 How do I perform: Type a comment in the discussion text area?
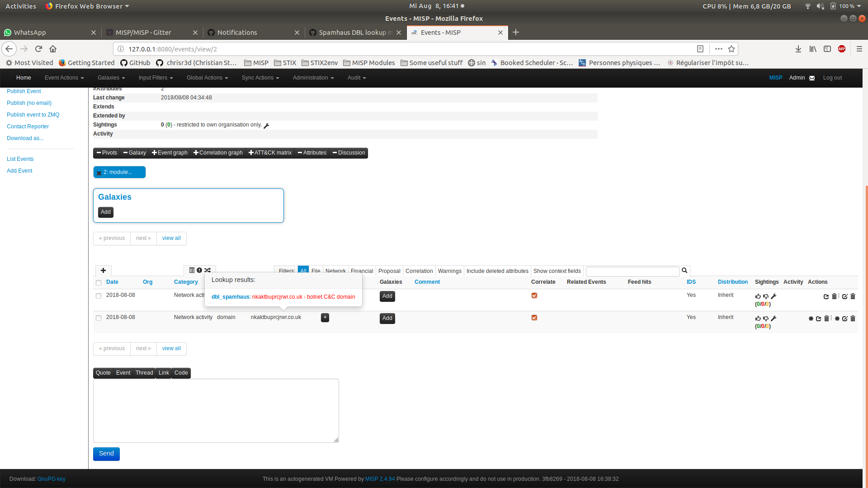pyautogui.click(x=216, y=410)
